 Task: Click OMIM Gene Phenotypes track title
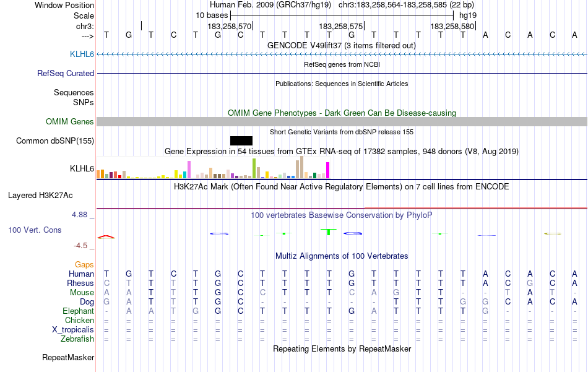click(x=342, y=113)
